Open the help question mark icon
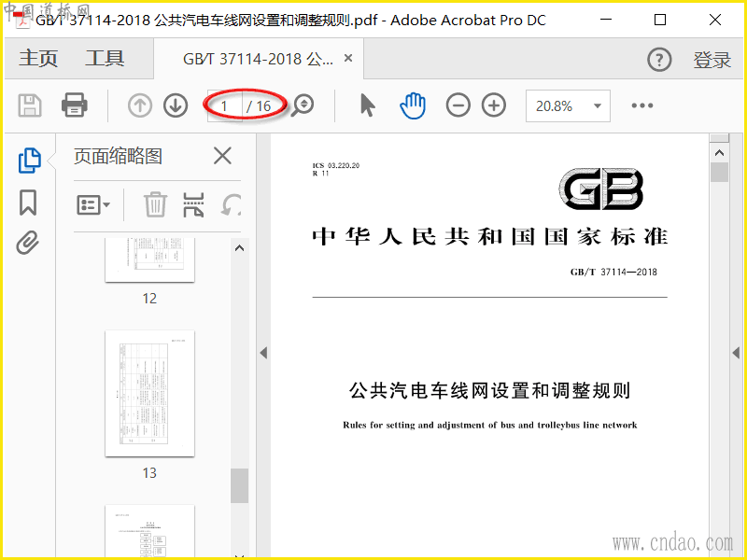Screen dimensions: 747x560 [659, 60]
